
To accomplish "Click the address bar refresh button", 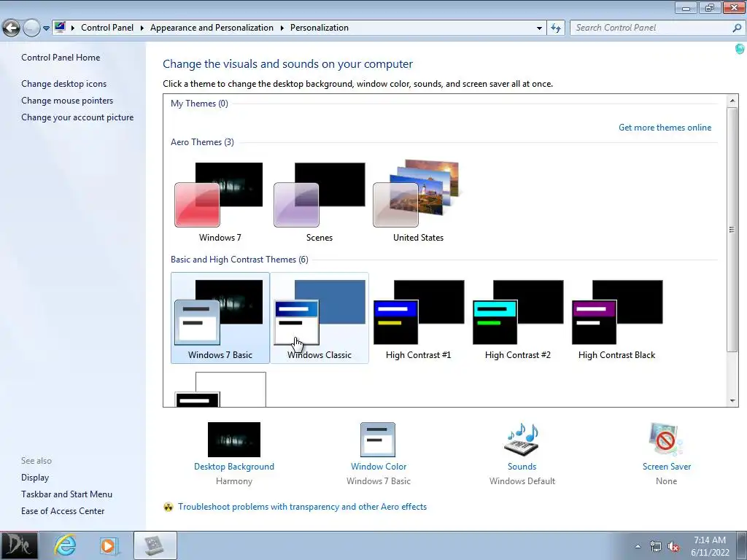I will [x=555, y=28].
